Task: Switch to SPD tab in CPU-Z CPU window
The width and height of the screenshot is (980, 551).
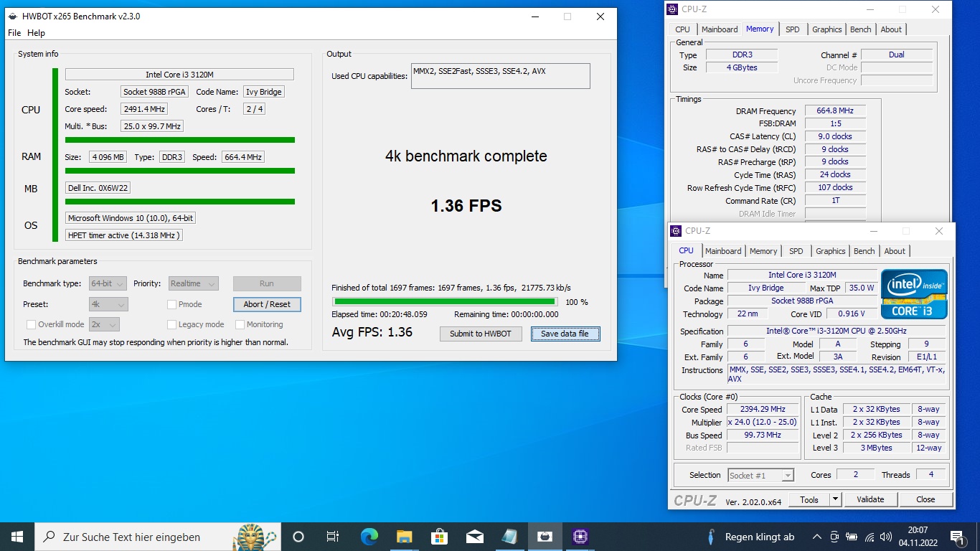Action: (796, 251)
